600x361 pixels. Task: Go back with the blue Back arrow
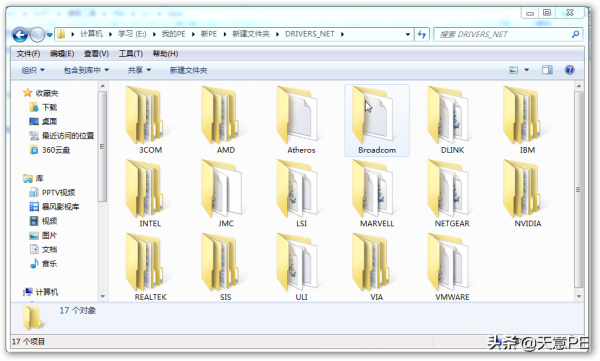tap(20, 35)
